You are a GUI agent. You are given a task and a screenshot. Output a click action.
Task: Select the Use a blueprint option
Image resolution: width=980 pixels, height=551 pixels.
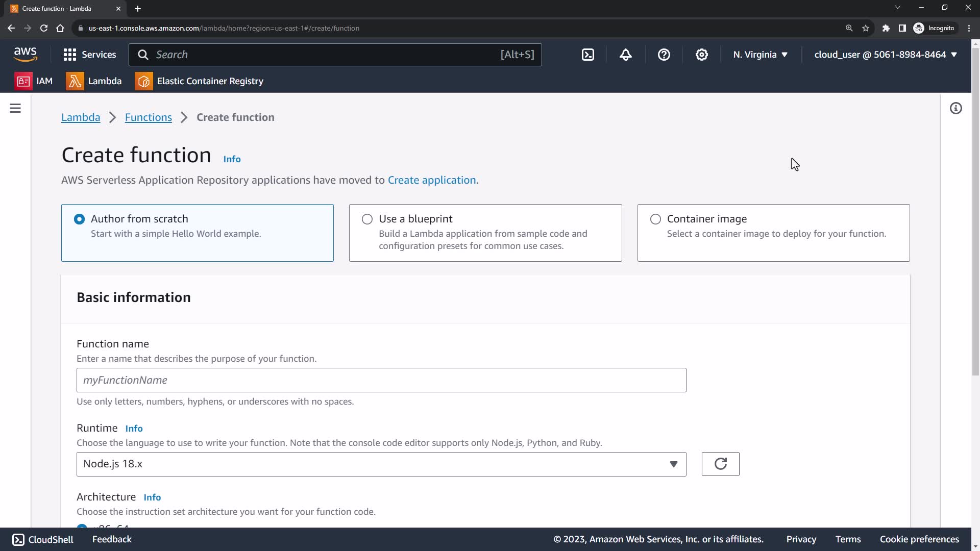(x=367, y=219)
